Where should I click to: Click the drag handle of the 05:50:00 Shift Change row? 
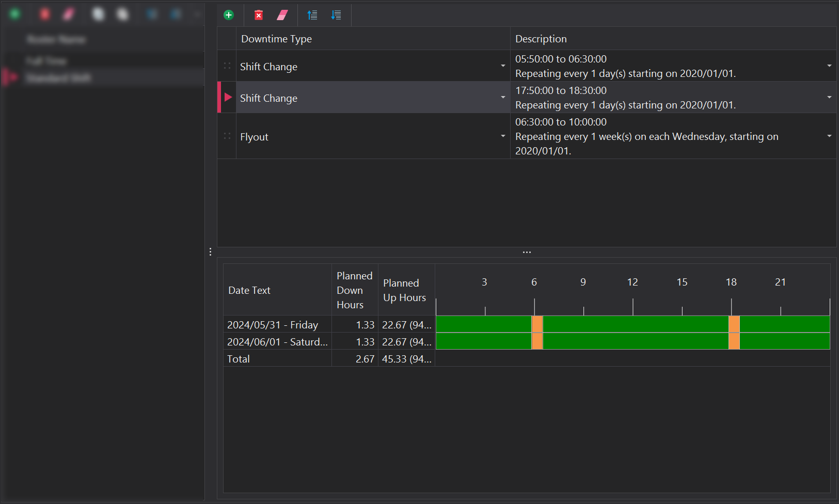(227, 66)
